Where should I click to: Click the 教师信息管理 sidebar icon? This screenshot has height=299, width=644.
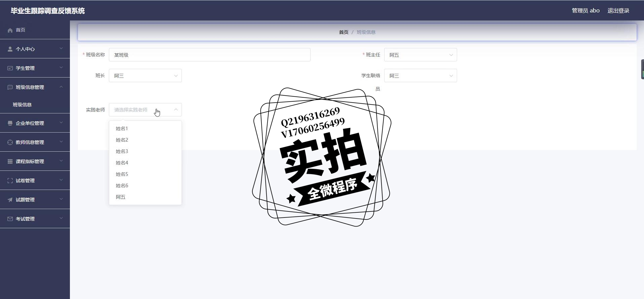tap(10, 142)
